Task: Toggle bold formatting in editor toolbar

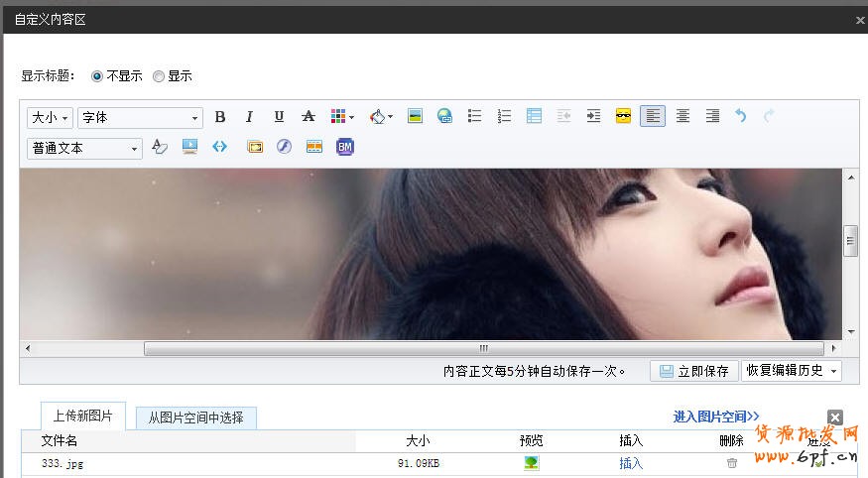Action: 220,117
